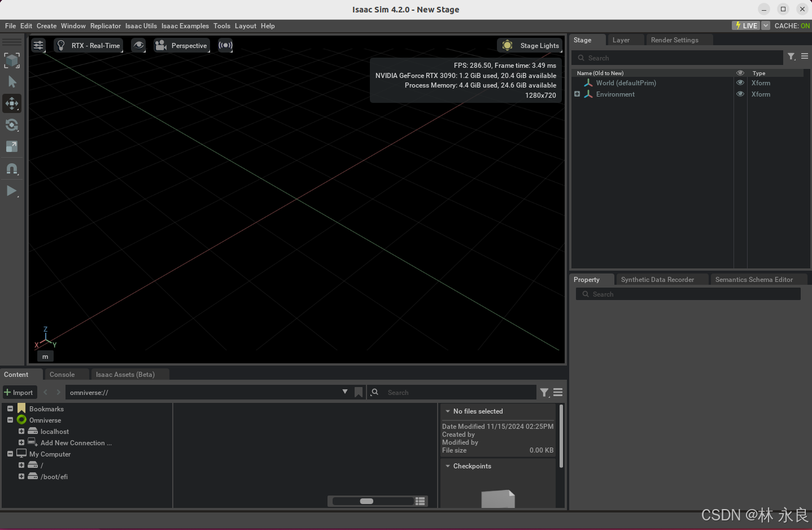Collapse the No files selected section
Image resolution: width=812 pixels, height=530 pixels.
[448, 411]
